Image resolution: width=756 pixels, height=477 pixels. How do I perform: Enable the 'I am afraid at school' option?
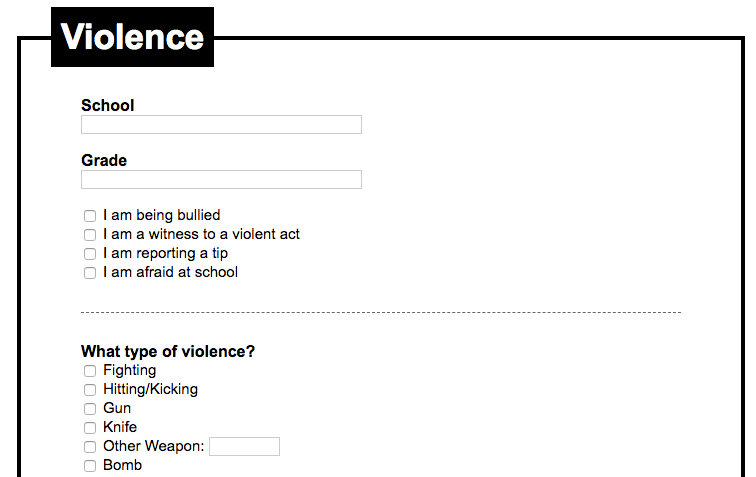[x=90, y=273]
